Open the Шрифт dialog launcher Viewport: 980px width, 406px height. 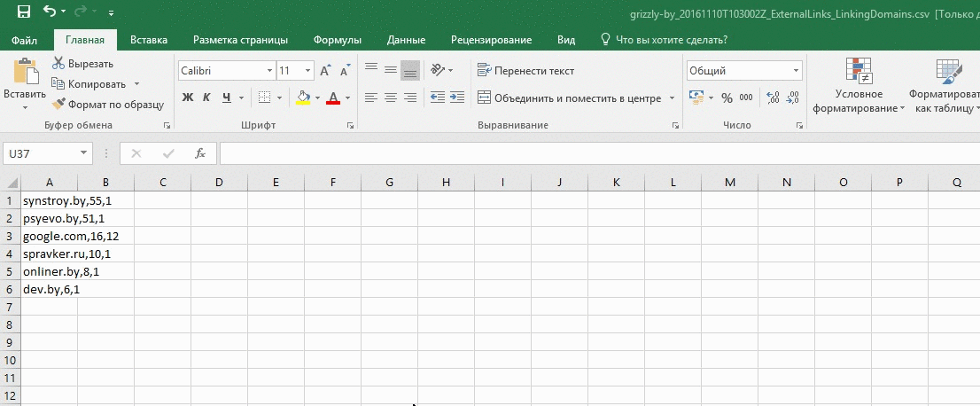351,125
